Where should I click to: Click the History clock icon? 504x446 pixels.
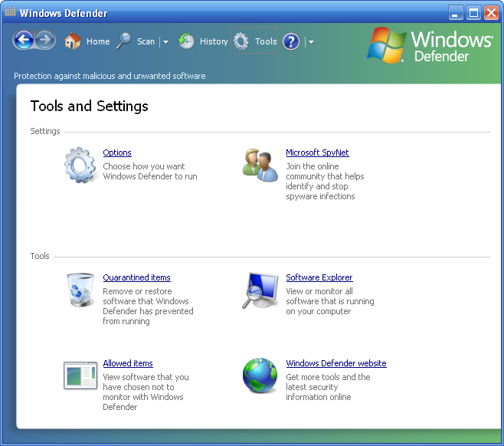186,41
